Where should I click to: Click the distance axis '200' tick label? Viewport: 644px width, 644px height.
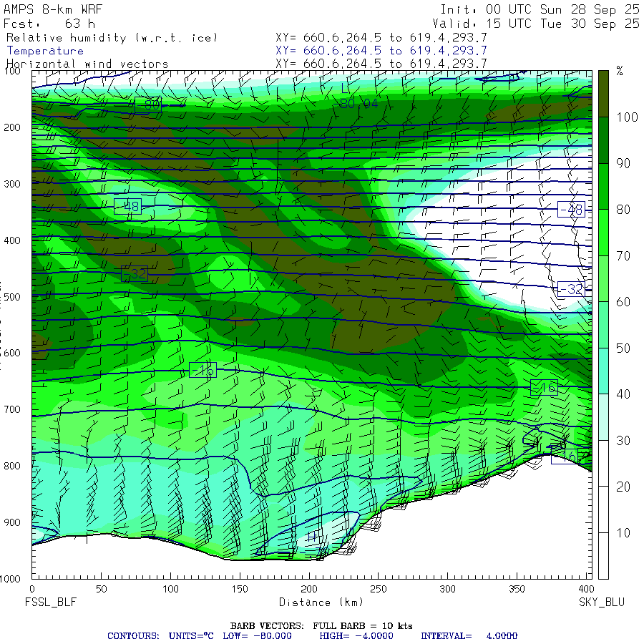[x=309, y=589]
